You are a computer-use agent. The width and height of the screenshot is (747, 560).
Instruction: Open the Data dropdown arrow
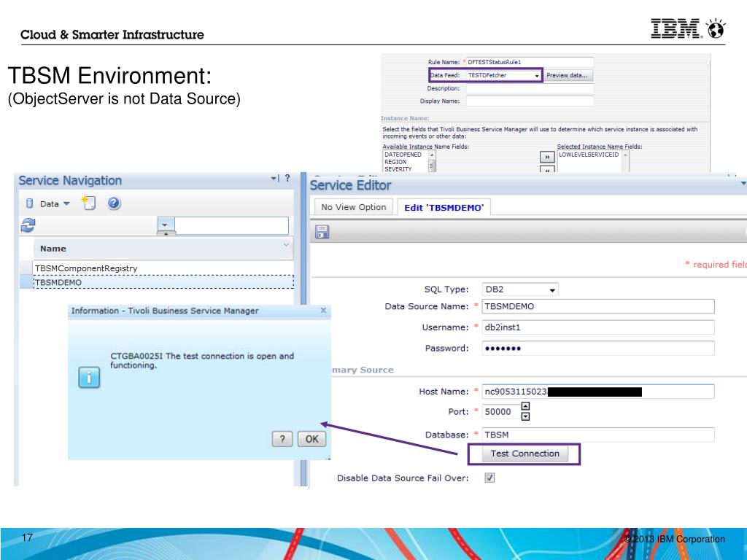66,203
